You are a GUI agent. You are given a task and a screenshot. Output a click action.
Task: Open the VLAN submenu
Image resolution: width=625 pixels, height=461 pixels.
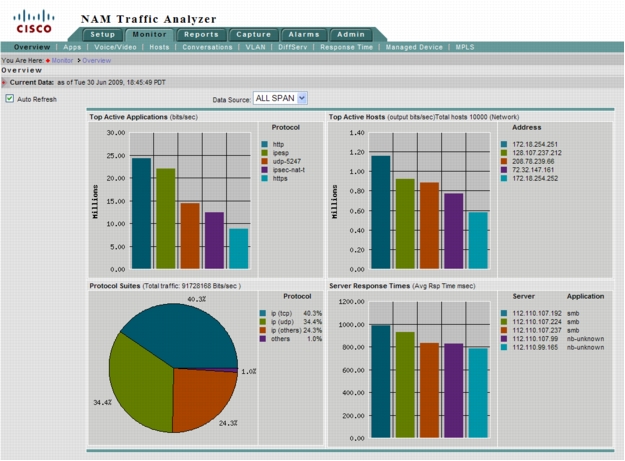point(256,47)
